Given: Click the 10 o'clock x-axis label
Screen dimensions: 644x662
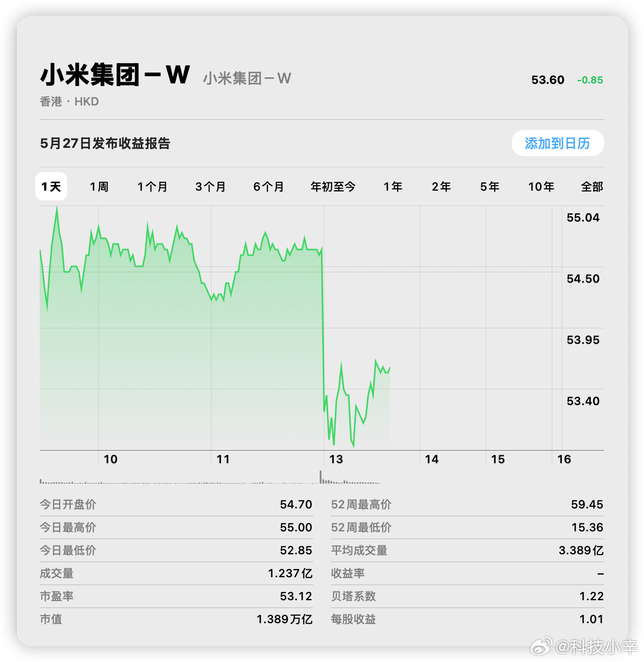Looking at the screenshot, I should point(110,459).
